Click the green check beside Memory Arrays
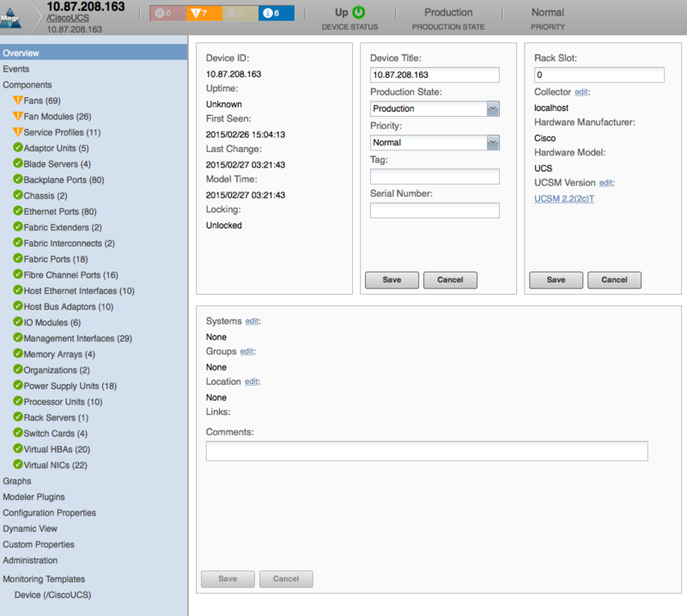 (18, 353)
